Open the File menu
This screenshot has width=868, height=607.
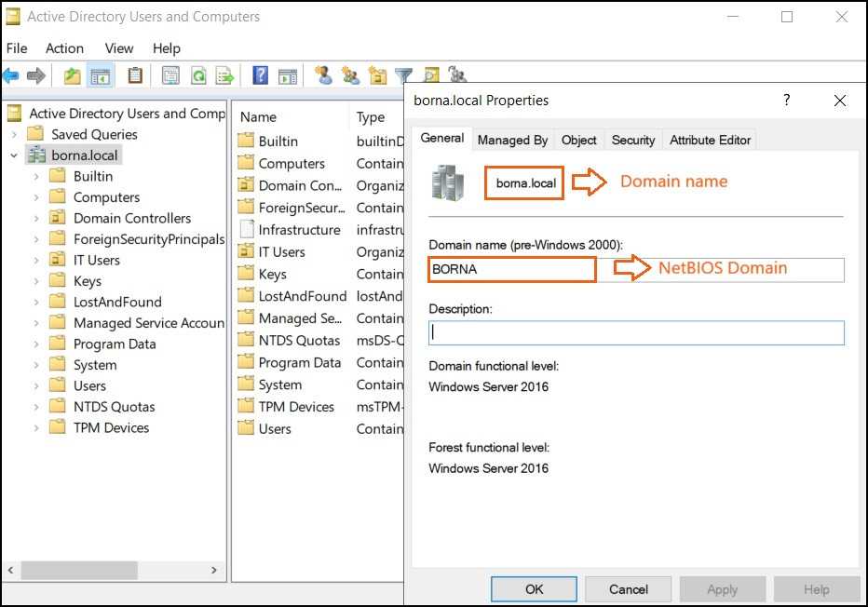click(17, 48)
